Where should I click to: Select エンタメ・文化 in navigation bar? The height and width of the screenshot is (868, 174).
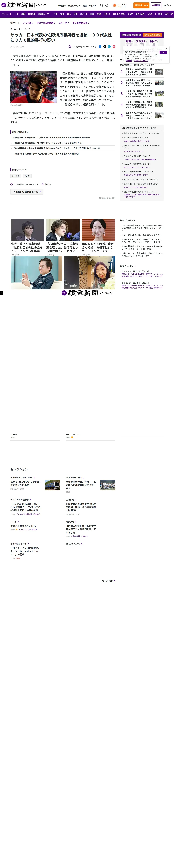point(119,14)
